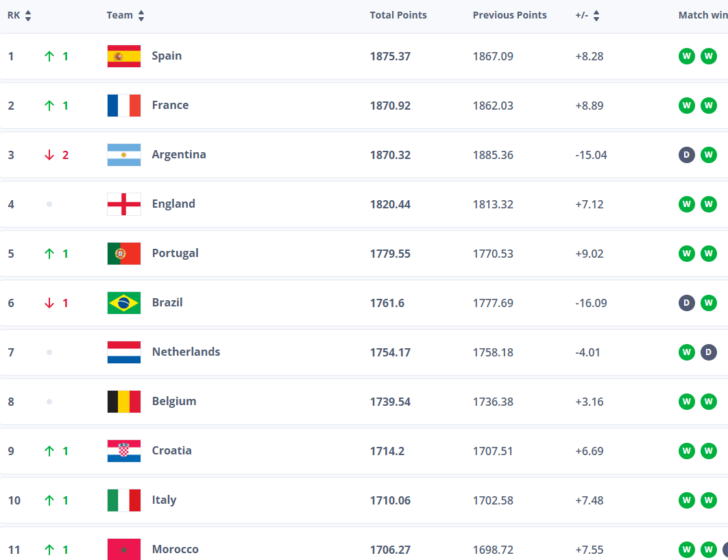Open the England team link
Screen dimensions: 728x560
(173, 204)
